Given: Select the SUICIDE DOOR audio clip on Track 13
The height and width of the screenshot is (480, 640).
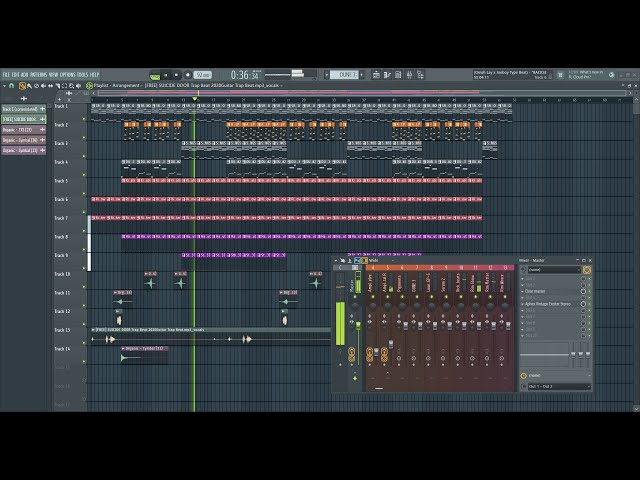Looking at the screenshot, I should click(211, 336).
